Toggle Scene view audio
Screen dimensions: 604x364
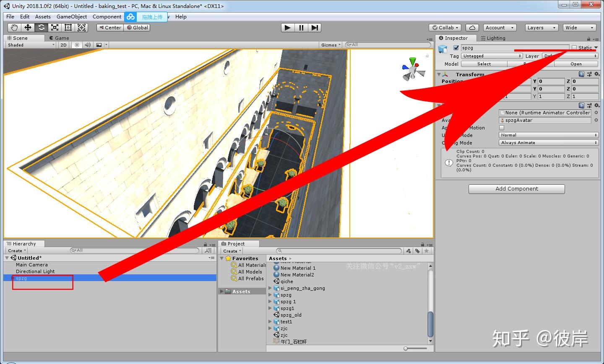(x=88, y=45)
